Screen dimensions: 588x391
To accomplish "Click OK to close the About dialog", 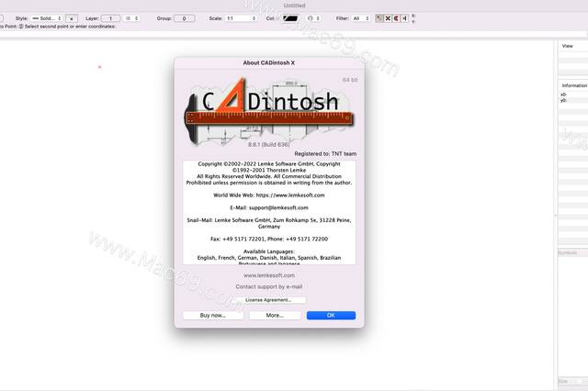I will click(331, 316).
